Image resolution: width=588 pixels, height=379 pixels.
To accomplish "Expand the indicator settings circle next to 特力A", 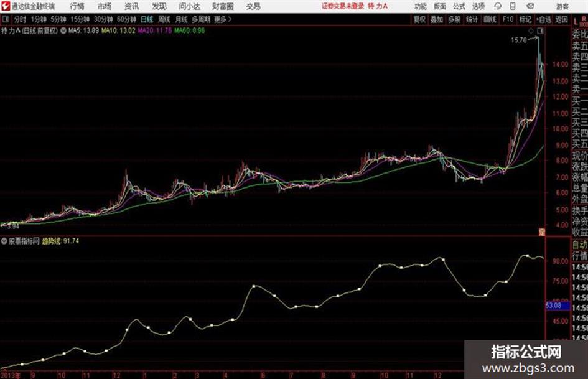I will (63, 30).
